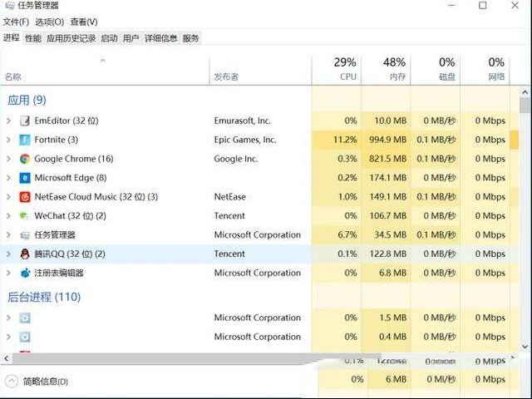Switch to the 启动 tab
532x399 pixels.
(109, 38)
